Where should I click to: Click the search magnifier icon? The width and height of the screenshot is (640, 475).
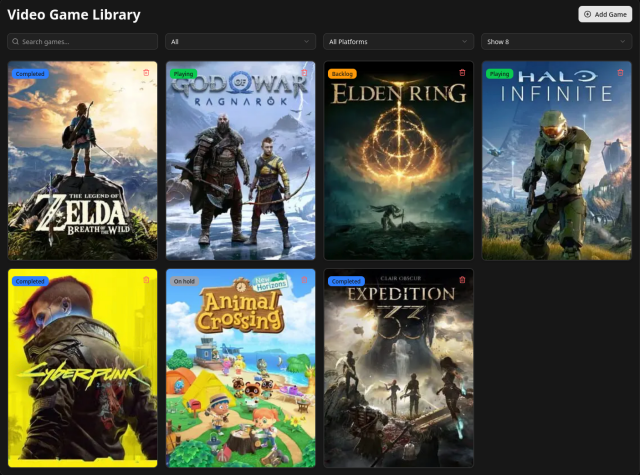tap(16, 42)
